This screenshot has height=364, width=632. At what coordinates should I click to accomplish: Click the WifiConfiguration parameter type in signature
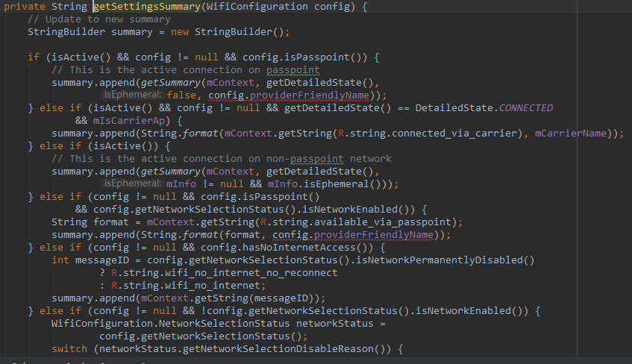pyautogui.click(x=257, y=7)
